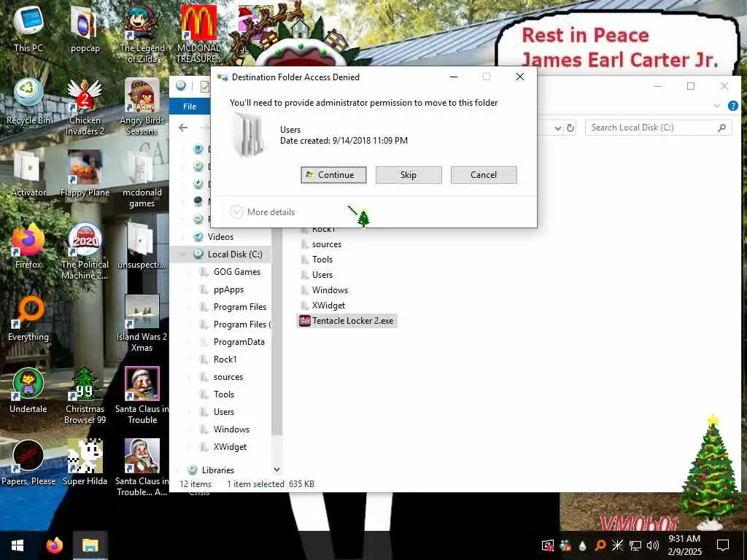Expand More details in the dialog
Image resolution: width=747 pixels, height=560 pixels.
(263, 212)
